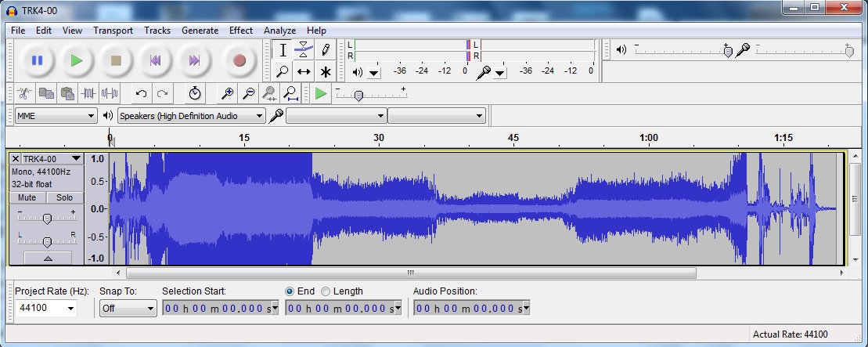Open the input meter dropdown arrow
The image size is (868, 347).
pyautogui.click(x=500, y=73)
